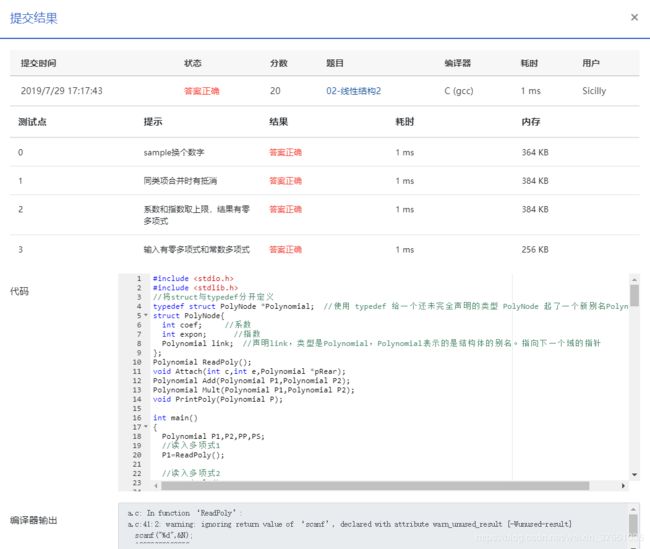Click the 用户 column header

point(591,63)
